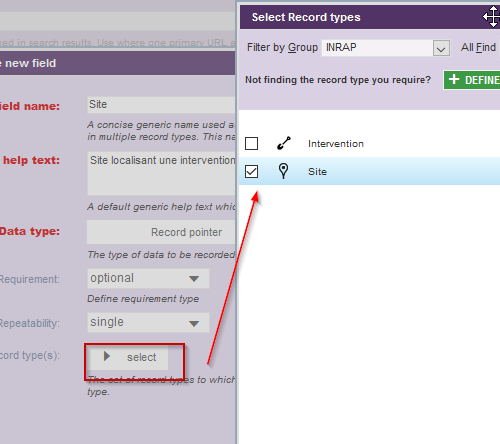Click the All Find label
The width and height of the screenshot is (500, 444).
coord(478,47)
